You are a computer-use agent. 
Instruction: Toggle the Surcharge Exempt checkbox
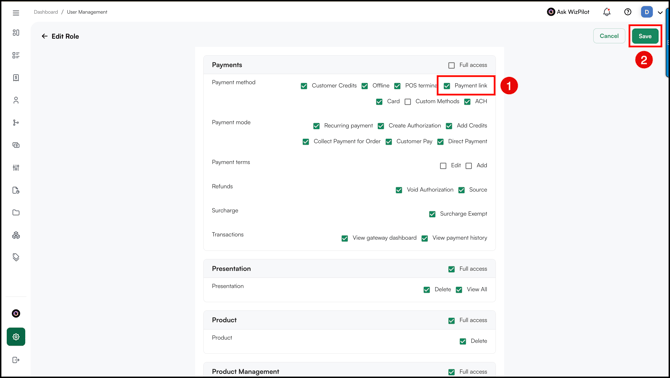(x=432, y=214)
